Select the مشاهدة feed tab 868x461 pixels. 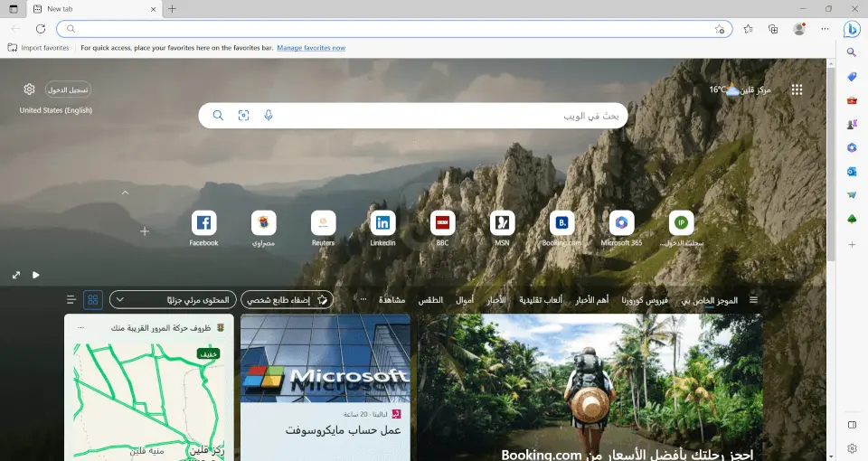click(392, 300)
